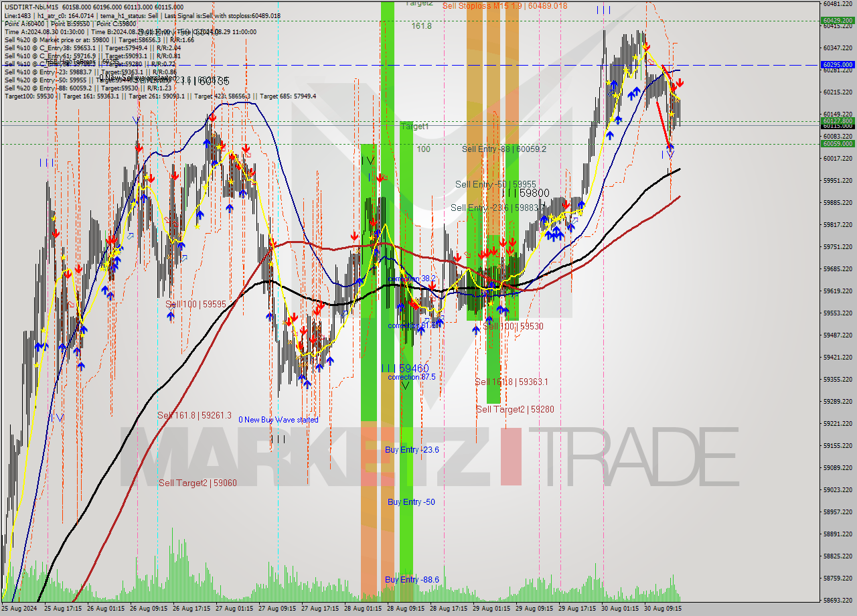Select the 'I I I 59800' wave label
Image resolution: width=857 pixels, height=616 pixels.
(526, 192)
